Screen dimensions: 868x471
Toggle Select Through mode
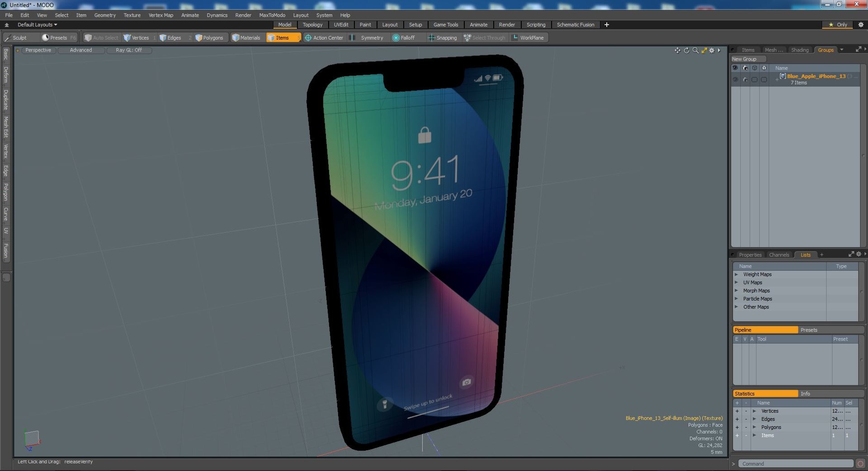coord(485,38)
